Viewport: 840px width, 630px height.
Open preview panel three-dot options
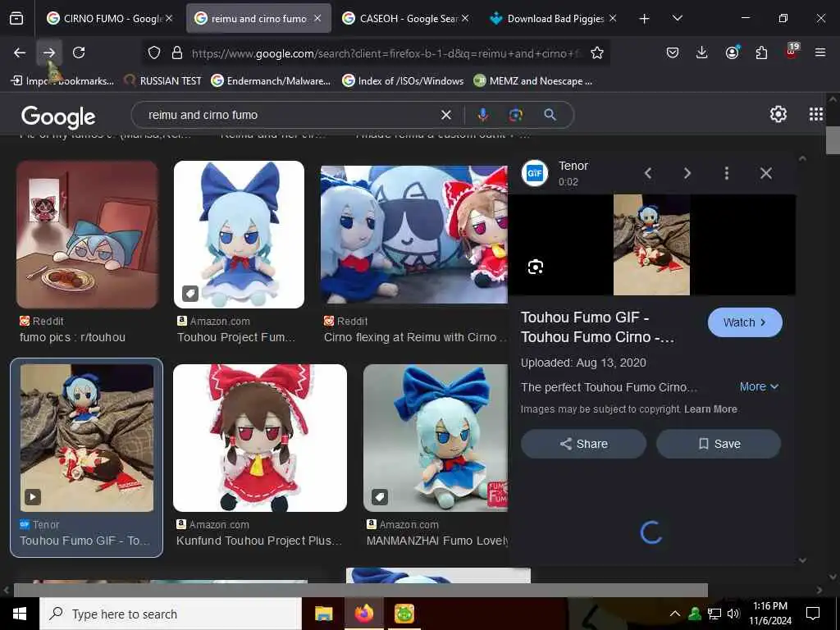pyautogui.click(x=727, y=173)
